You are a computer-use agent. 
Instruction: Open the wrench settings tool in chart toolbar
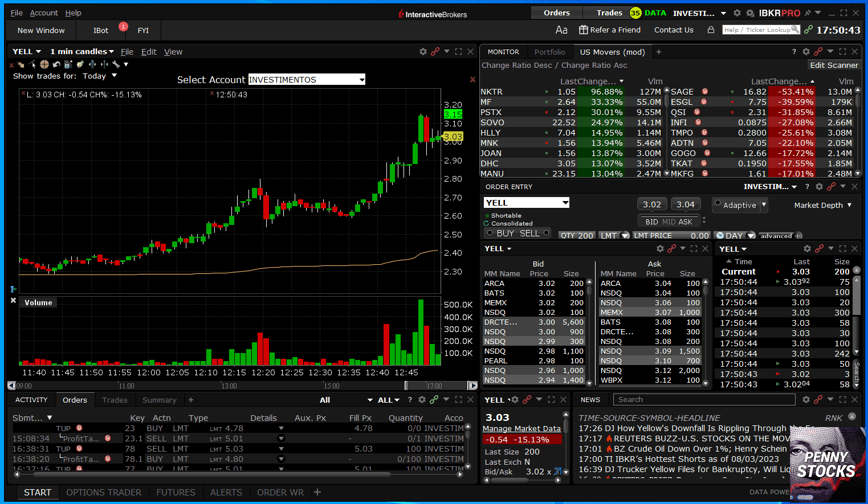pyautogui.click(x=116, y=64)
